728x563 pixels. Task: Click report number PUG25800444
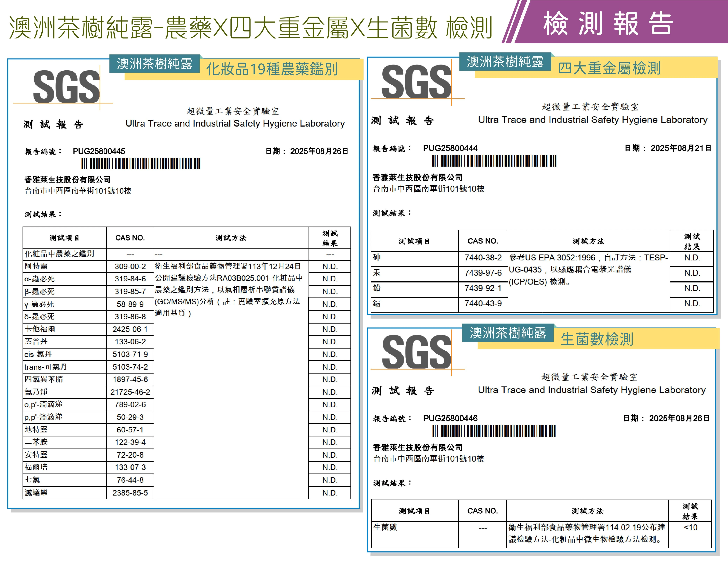(x=450, y=148)
